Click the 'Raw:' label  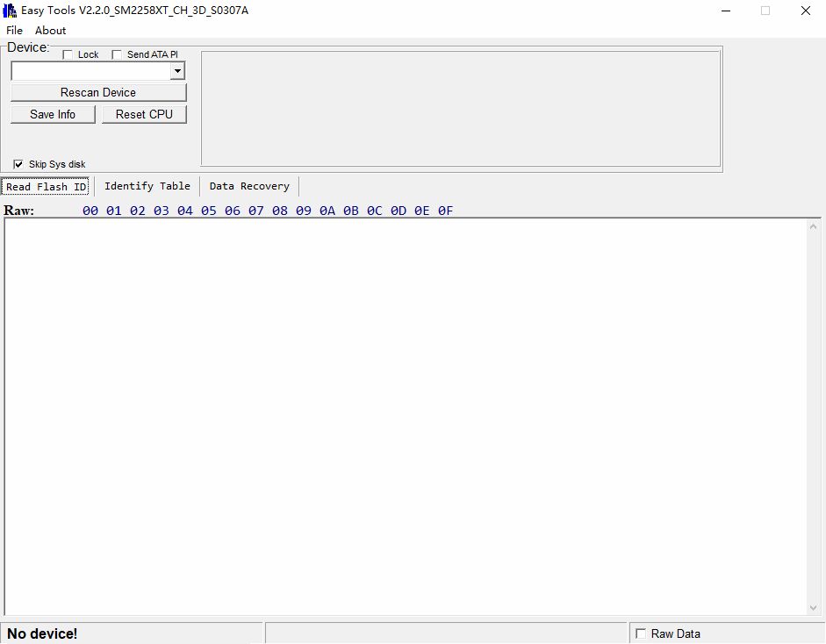tap(19, 211)
